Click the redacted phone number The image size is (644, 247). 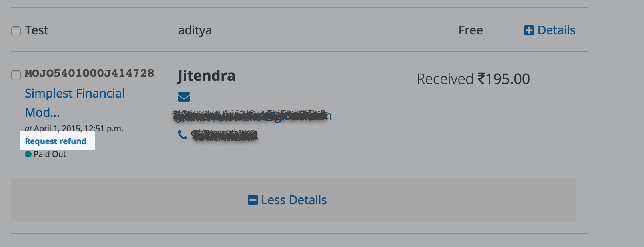tap(224, 135)
